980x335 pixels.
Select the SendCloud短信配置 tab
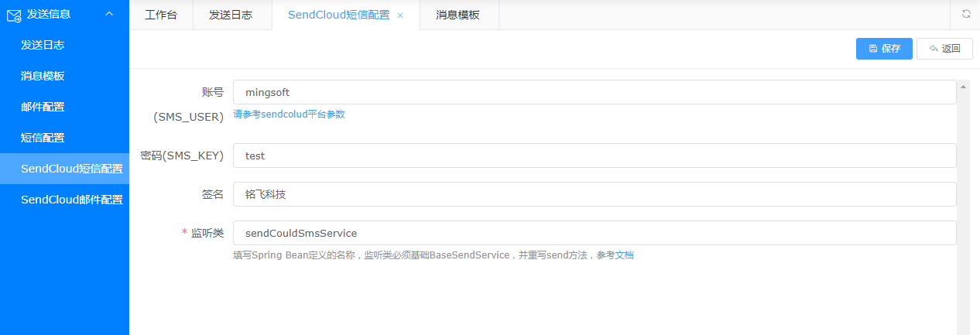click(338, 15)
